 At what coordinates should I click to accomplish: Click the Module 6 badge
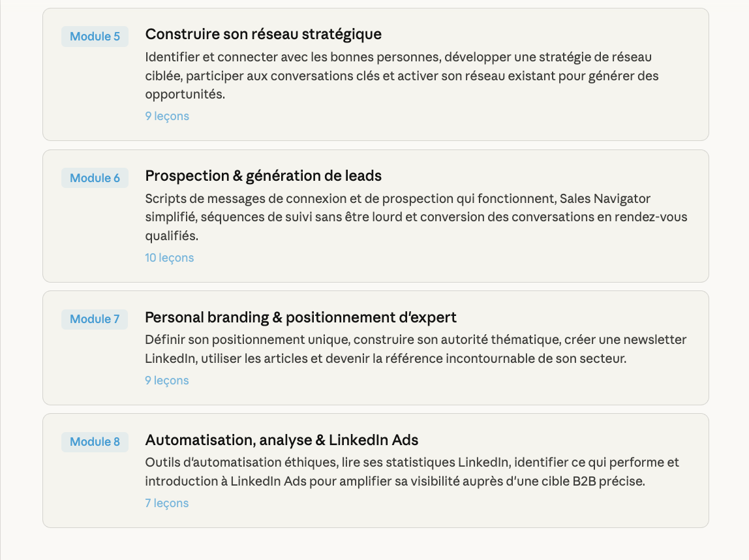click(x=95, y=178)
